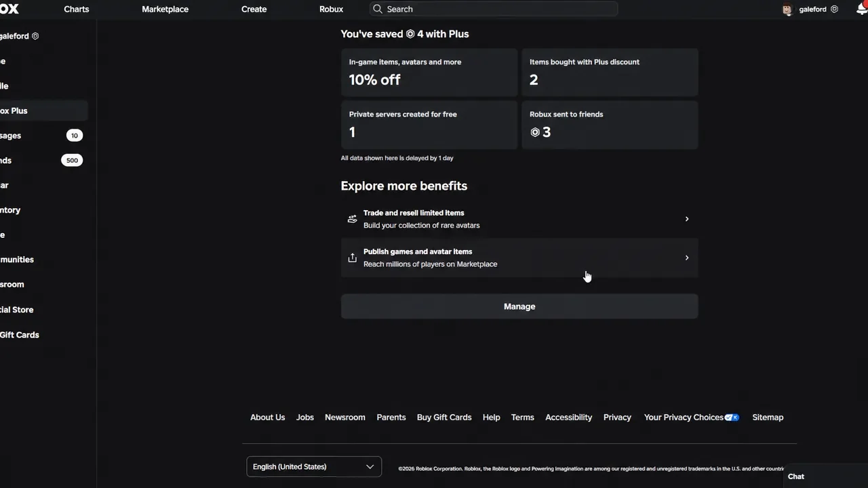
Task: Open the Terms footer link
Action: point(523,418)
